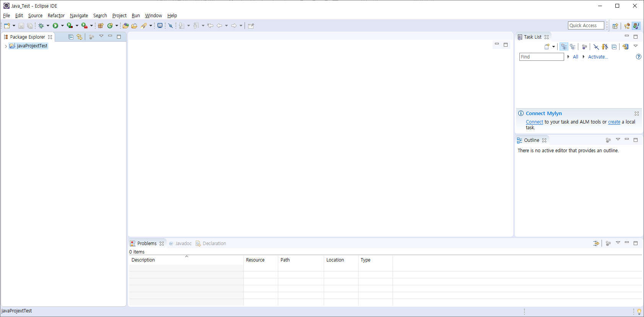
Task: Toggle Show Only My Tasks
Action: click(605, 47)
